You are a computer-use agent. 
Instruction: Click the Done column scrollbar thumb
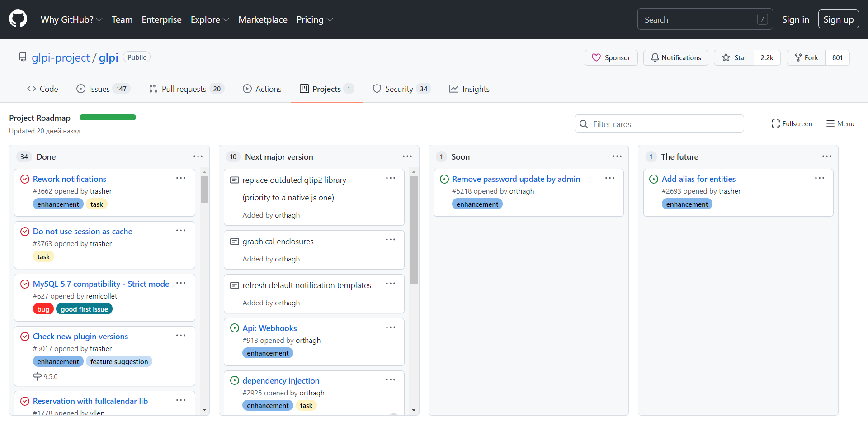[x=204, y=190]
